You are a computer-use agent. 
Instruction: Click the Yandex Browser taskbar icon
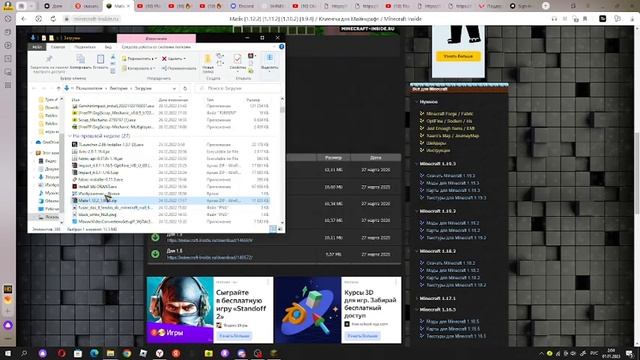click(x=159, y=353)
